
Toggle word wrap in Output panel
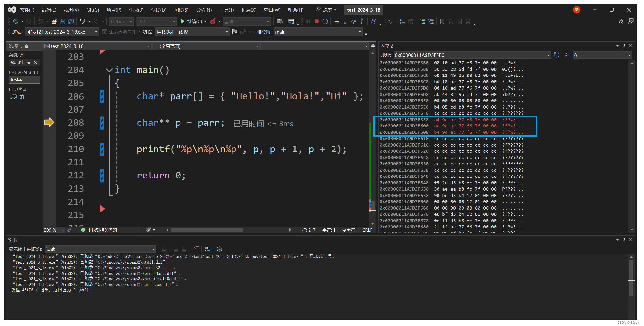tap(207, 249)
